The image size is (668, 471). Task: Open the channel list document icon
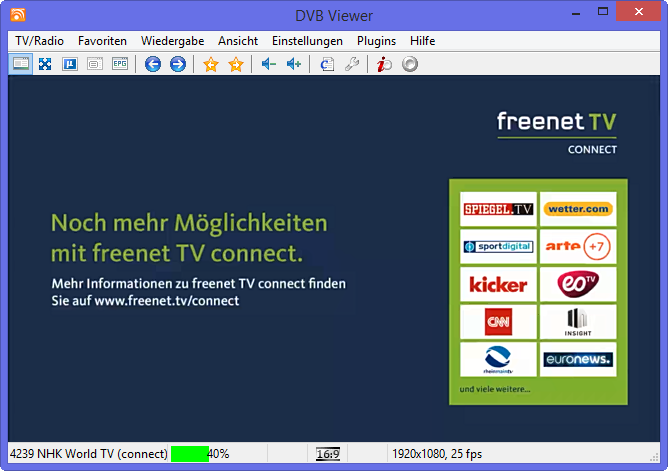[x=327, y=64]
